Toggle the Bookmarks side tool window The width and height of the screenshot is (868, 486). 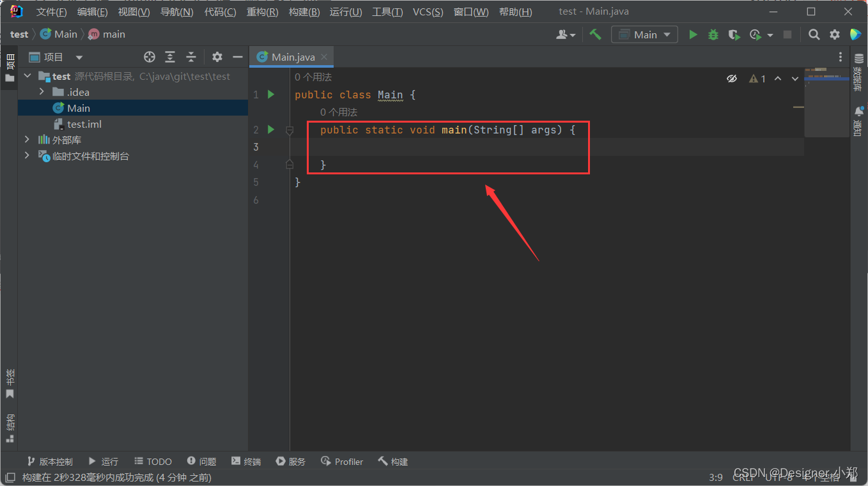(x=10, y=384)
